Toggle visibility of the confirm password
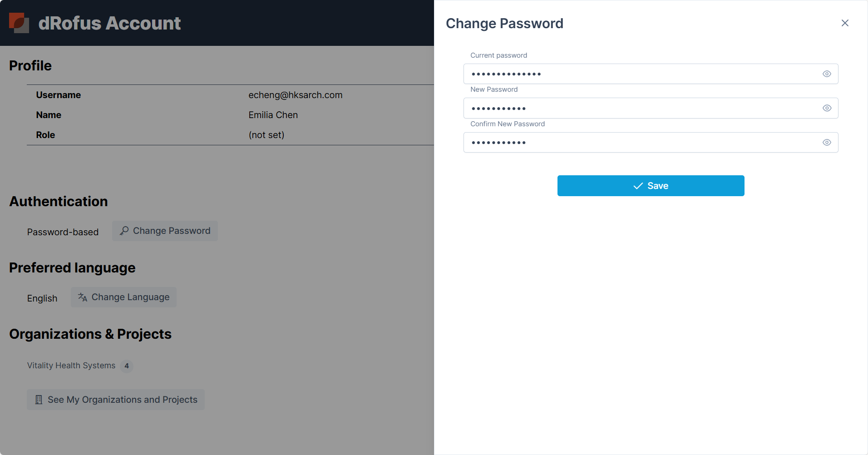 (x=827, y=143)
